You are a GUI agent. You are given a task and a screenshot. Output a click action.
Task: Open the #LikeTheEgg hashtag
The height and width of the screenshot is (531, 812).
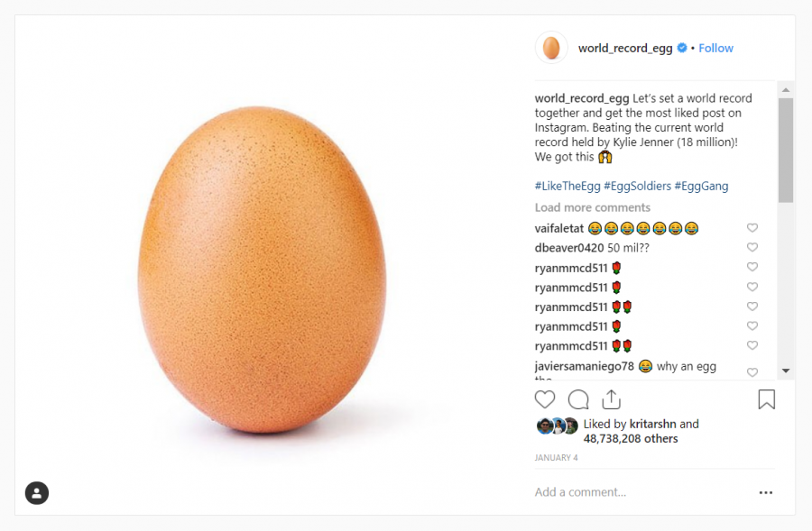[x=567, y=186]
